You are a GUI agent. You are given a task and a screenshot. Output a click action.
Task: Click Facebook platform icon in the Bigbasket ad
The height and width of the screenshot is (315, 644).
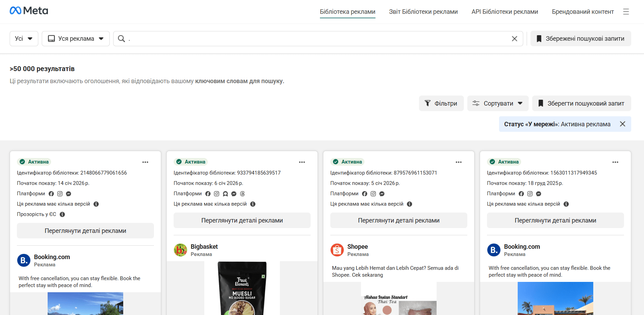(208, 194)
